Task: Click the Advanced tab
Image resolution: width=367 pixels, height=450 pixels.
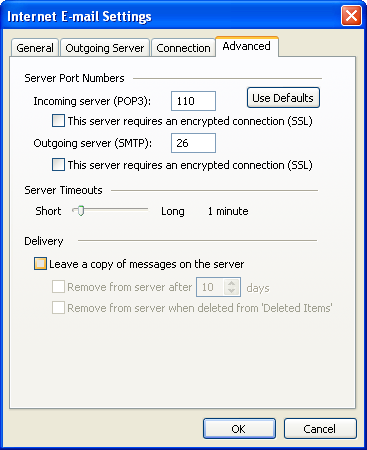Action: click(x=247, y=46)
